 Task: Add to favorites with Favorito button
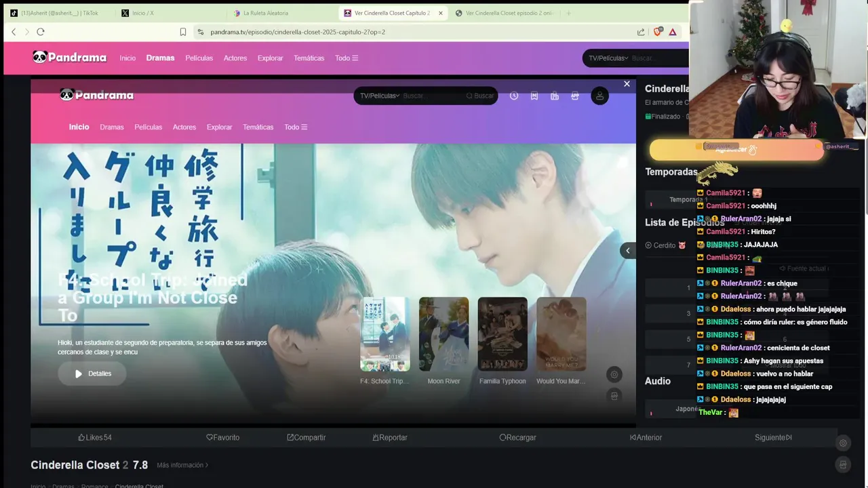coord(223,437)
